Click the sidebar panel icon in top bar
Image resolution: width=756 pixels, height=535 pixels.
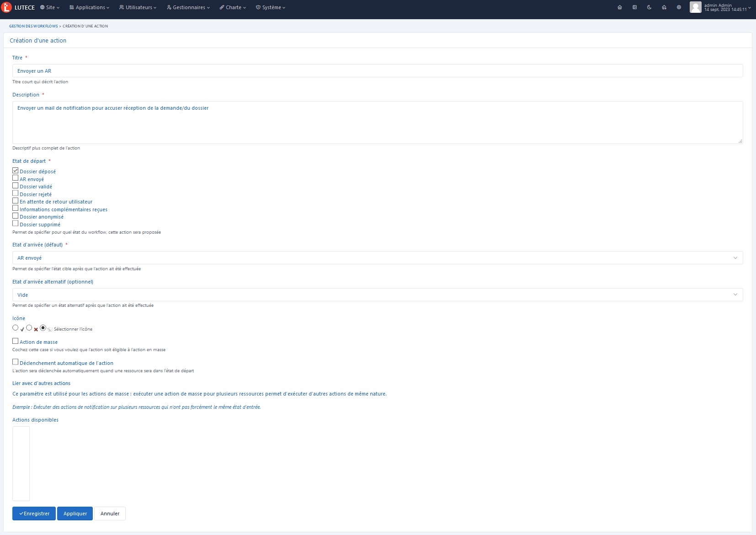635,7
